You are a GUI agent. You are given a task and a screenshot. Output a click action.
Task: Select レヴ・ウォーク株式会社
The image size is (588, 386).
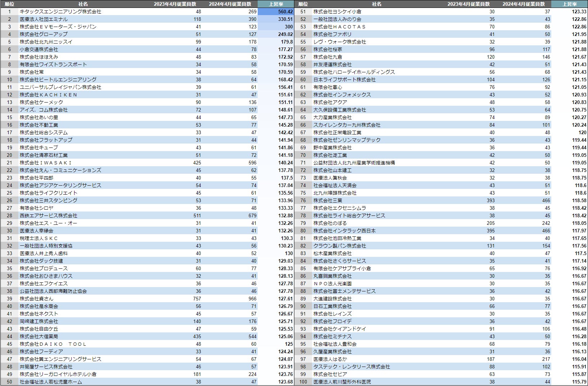pyautogui.click(x=340, y=42)
